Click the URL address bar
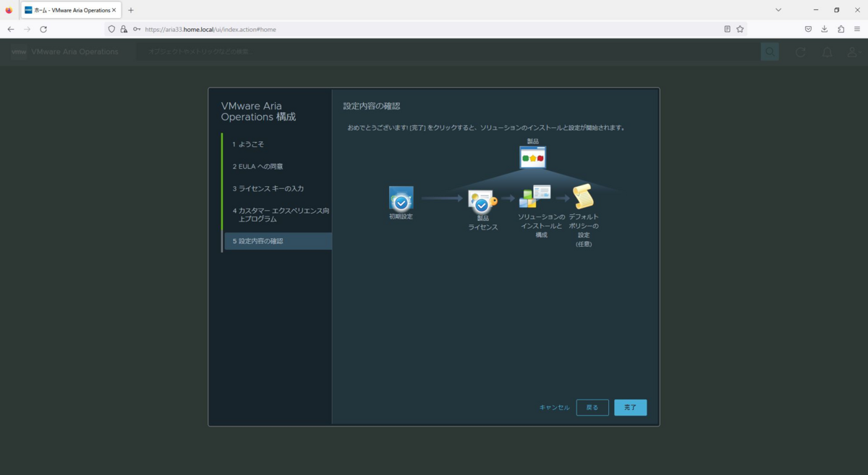The height and width of the screenshot is (475, 868). [427, 29]
